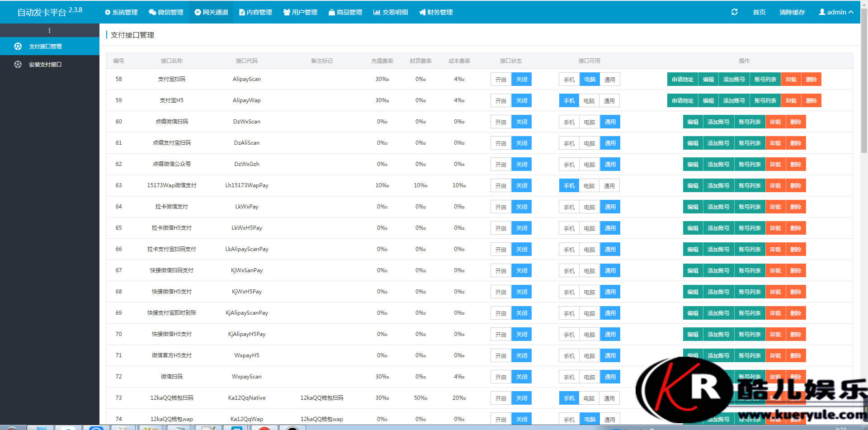Select 通用 for 12kaQQ钱包wap row
868x430 pixels.
click(x=610, y=419)
